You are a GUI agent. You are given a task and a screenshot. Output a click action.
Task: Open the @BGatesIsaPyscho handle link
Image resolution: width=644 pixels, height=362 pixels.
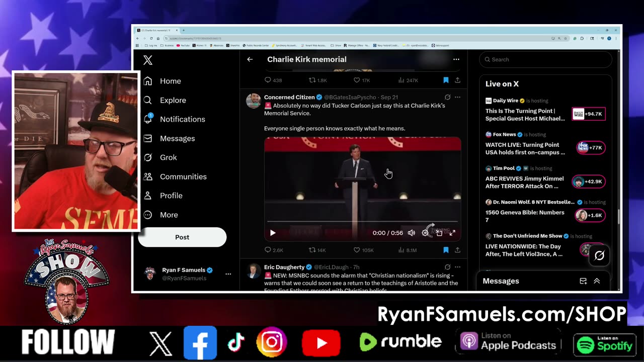[351, 97]
